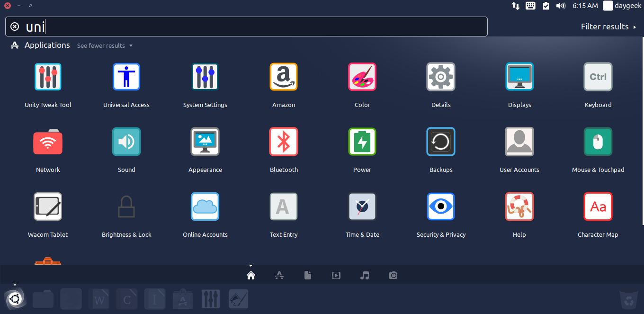Launch Unity Tweak Tool from search results
Screen dimensions: 644x314
coord(48,77)
